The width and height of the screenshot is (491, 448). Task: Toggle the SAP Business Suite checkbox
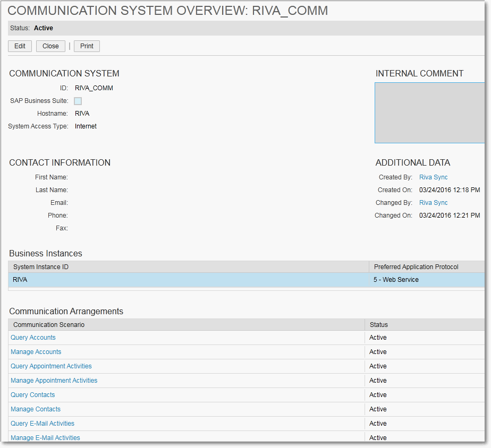click(x=78, y=101)
